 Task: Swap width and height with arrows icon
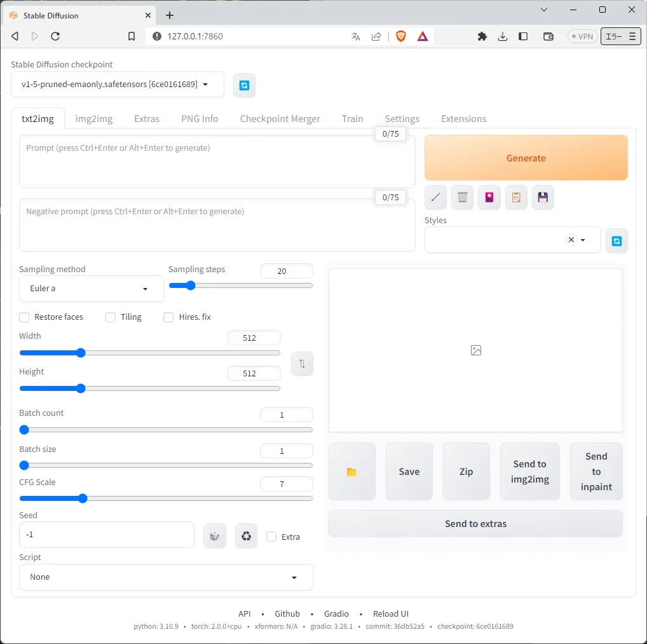(302, 364)
